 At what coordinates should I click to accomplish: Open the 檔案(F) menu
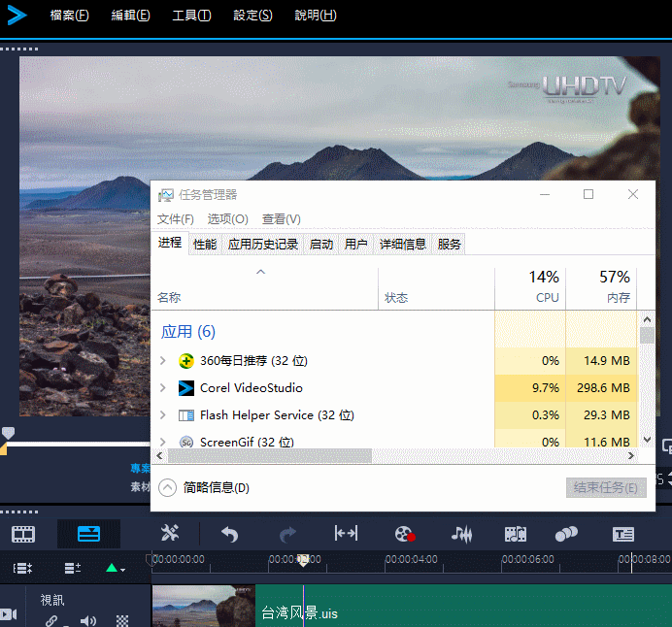68,16
